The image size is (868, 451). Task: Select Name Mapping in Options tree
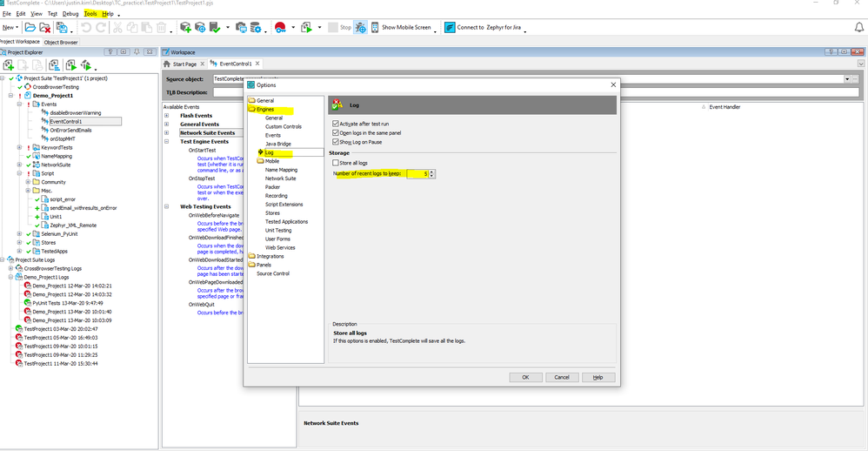coord(281,170)
